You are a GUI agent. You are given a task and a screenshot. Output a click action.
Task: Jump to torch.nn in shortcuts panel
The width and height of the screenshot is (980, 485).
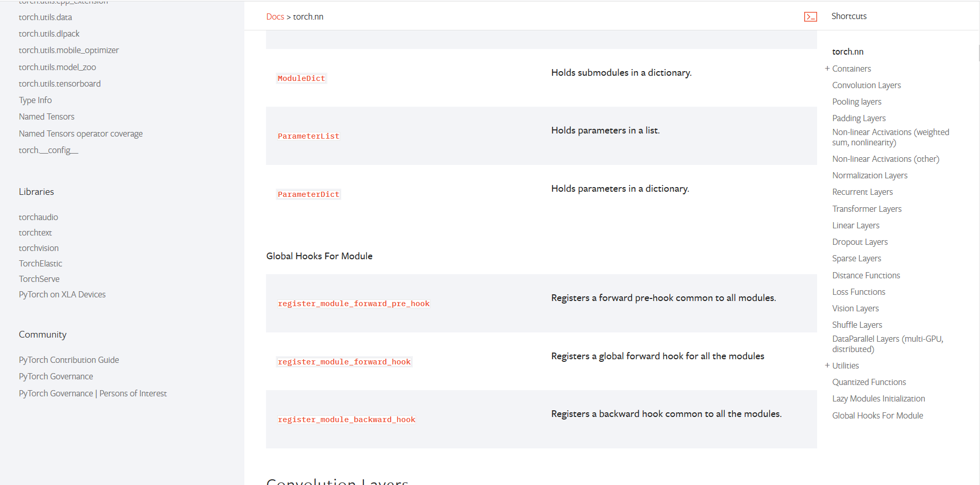(x=848, y=52)
